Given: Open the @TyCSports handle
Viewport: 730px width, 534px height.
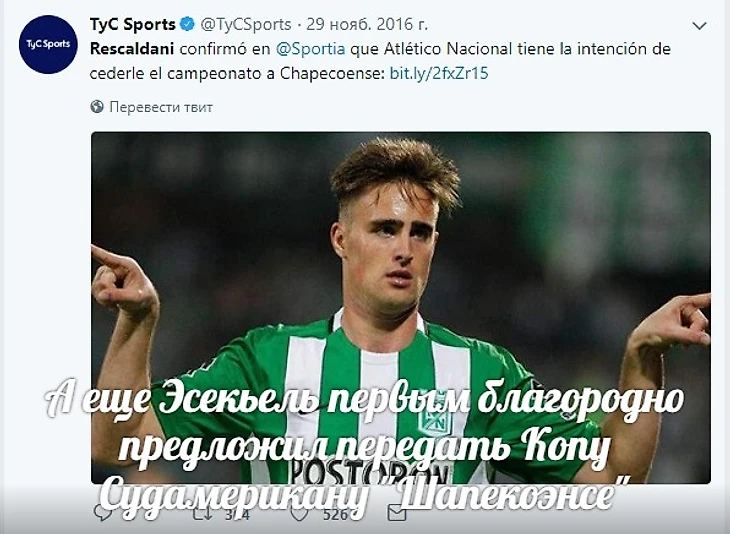Looking at the screenshot, I should coord(246,24).
